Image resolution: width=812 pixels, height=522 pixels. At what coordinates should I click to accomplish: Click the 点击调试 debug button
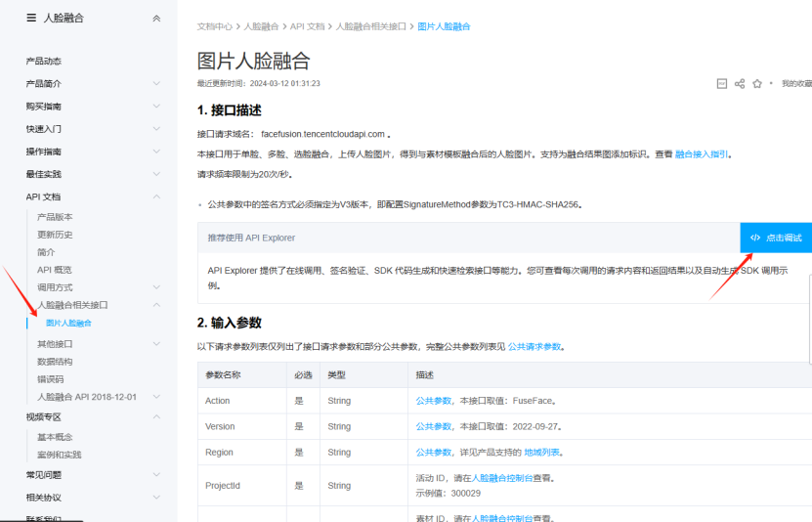(776, 238)
